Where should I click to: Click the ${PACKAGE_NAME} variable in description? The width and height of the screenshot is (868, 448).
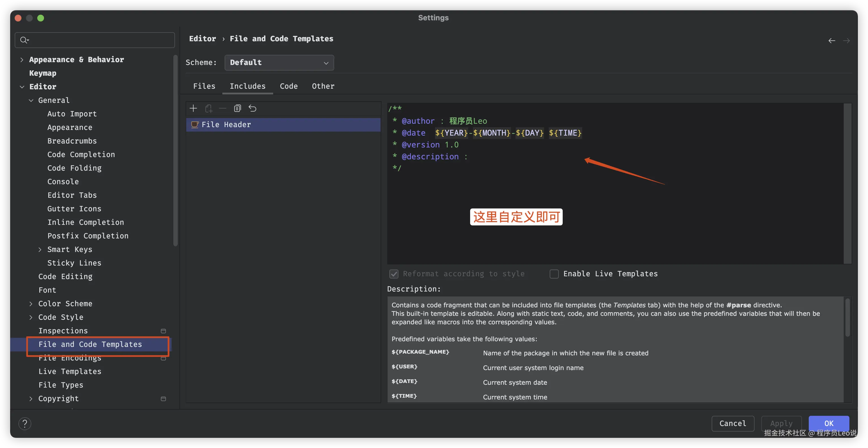[x=420, y=352]
